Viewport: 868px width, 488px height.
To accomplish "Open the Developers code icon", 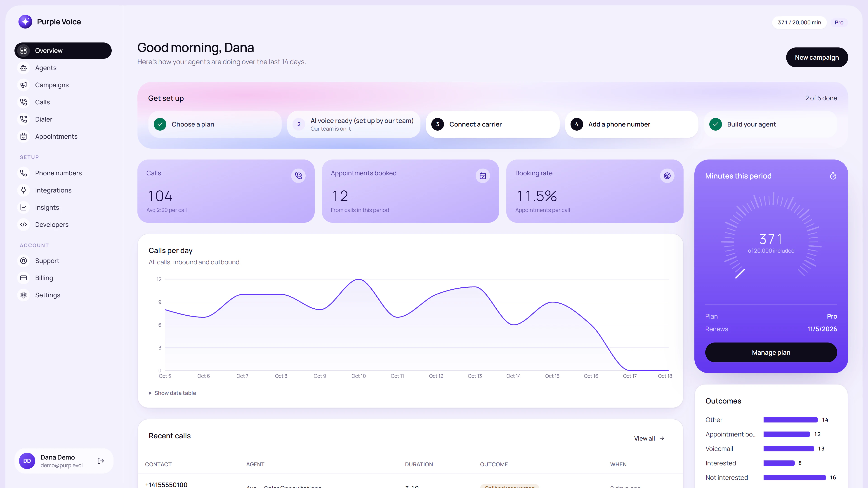I will [x=24, y=225].
